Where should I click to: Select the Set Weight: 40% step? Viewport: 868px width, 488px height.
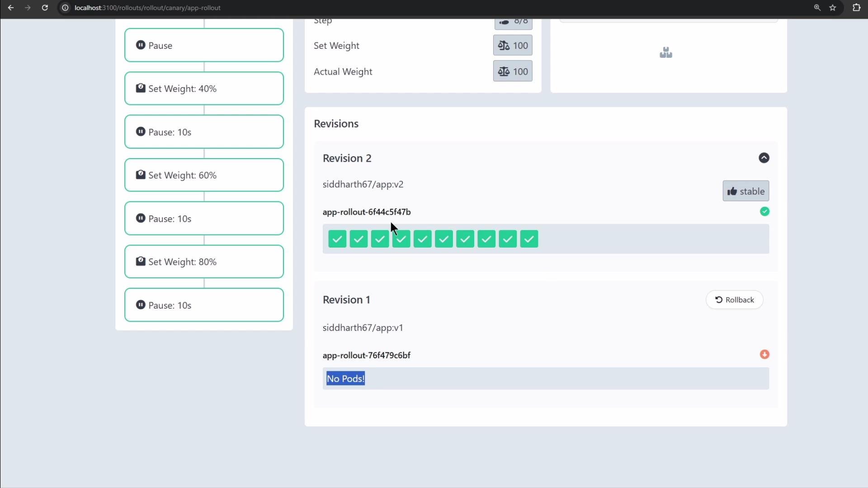[x=204, y=89]
